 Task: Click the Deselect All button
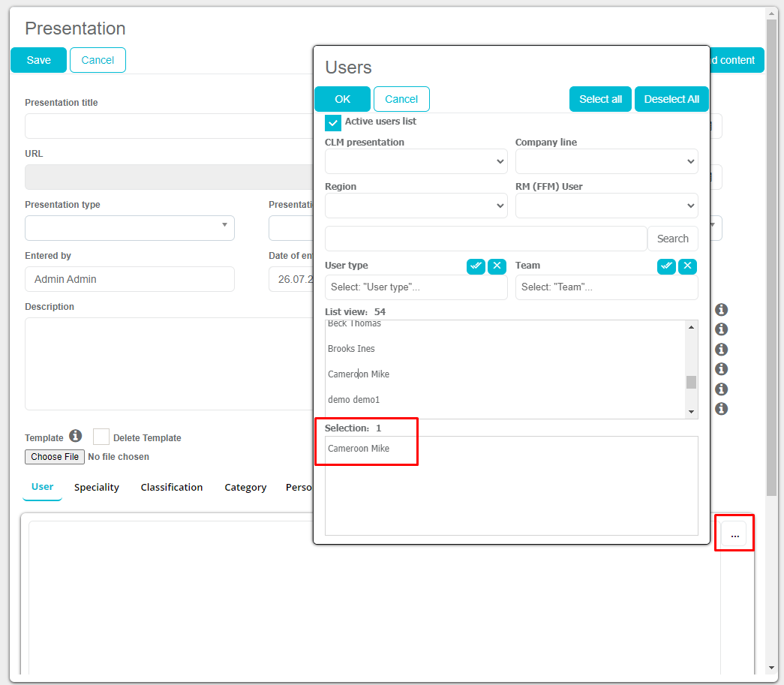[671, 99]
